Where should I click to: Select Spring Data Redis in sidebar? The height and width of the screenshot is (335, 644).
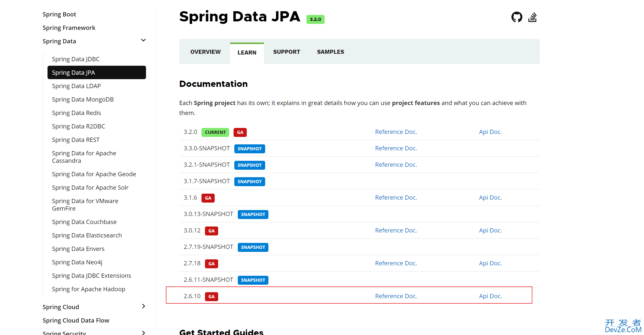(76, 113)
